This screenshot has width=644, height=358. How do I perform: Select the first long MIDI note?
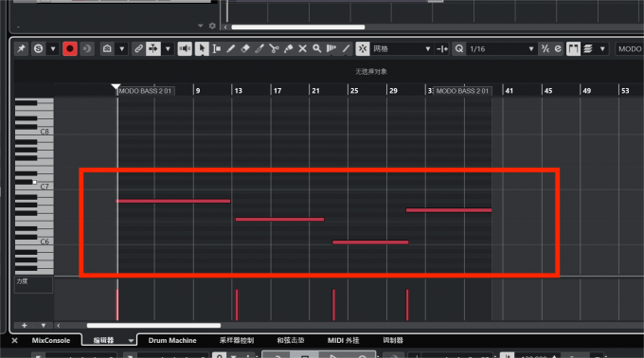173,201
